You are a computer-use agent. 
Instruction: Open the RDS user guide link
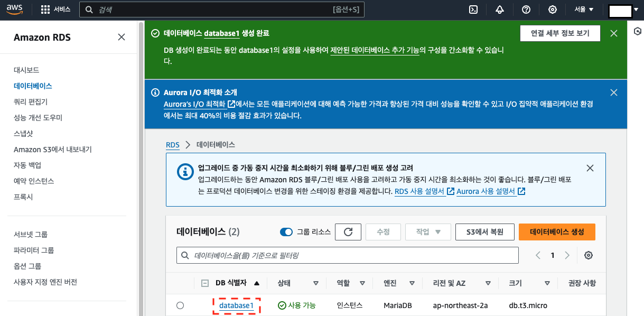click(424, 191)
